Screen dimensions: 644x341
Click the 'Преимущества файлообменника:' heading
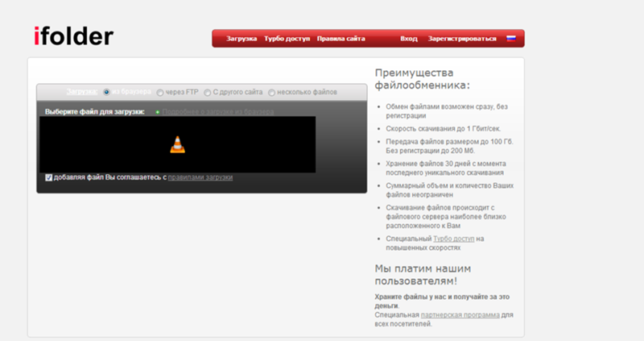click(x=422, y=79)
